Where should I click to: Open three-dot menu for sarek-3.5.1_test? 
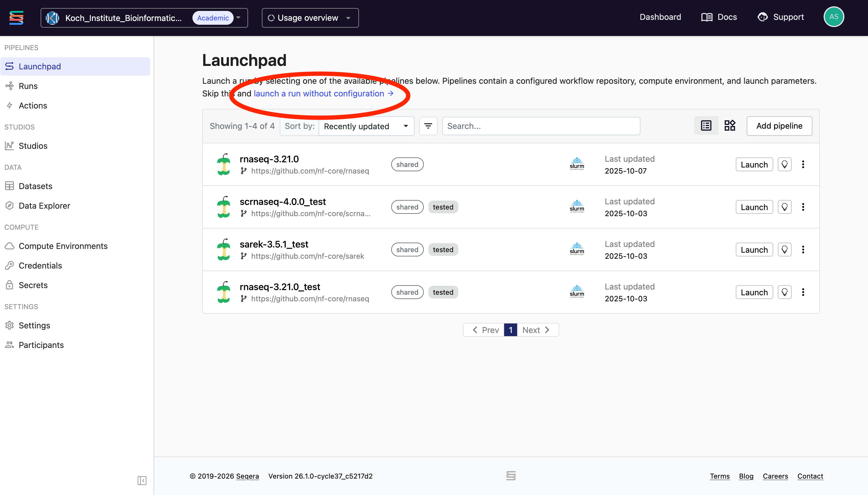803,250
